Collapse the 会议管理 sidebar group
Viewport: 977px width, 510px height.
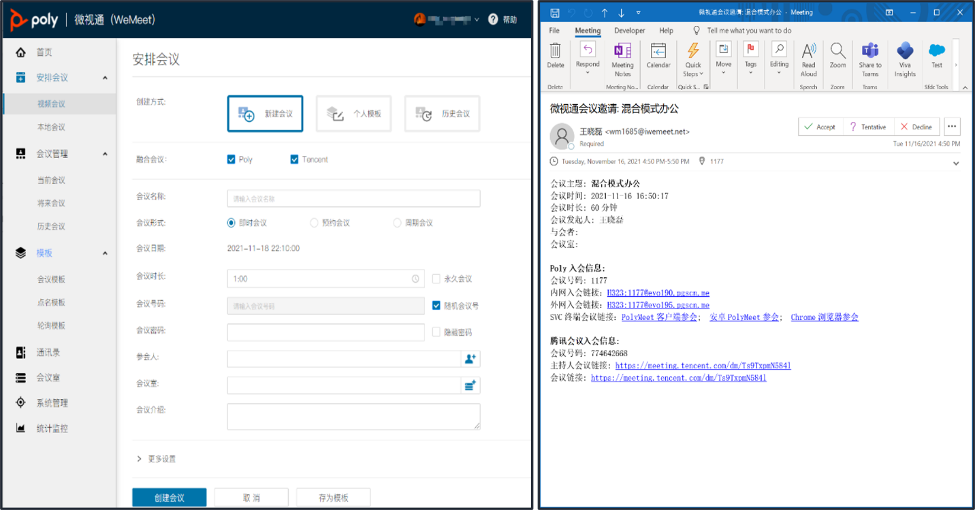click(105, 154)
